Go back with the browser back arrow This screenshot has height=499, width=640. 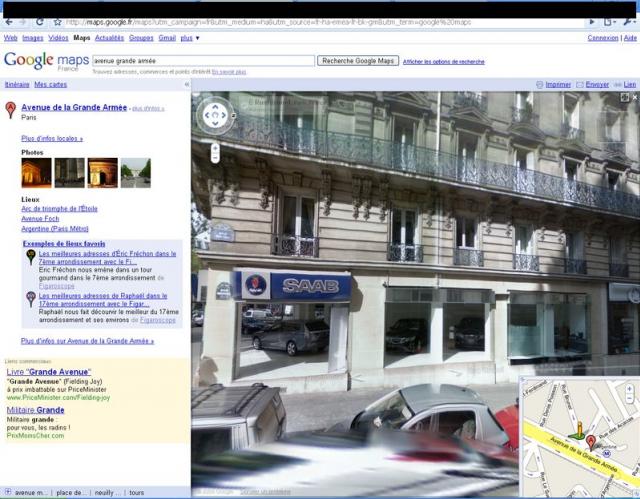[9, 22]
